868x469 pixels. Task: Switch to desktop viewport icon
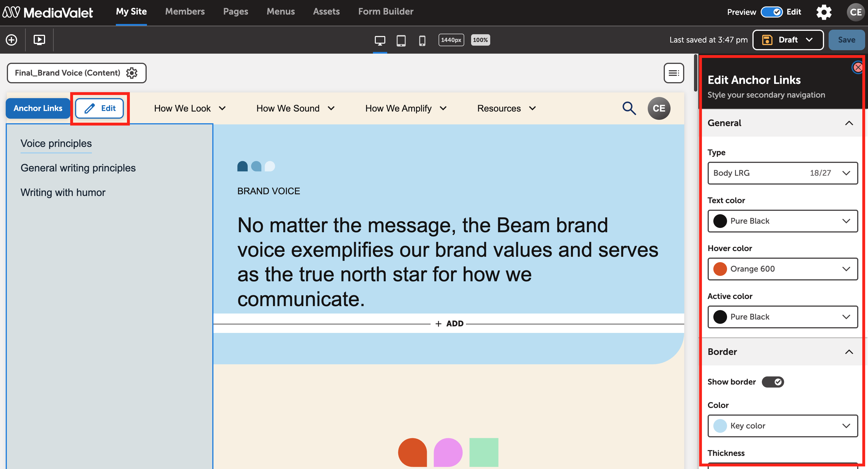380,40
